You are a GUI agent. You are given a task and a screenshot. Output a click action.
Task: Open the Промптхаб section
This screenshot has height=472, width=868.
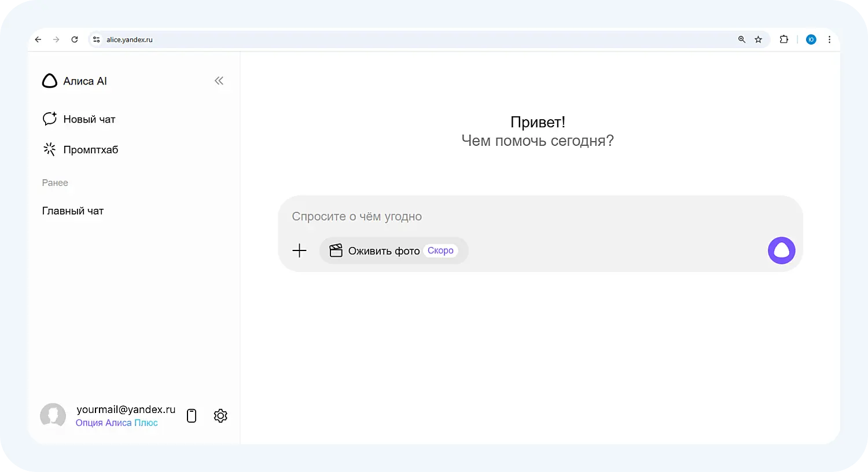coord(80,150)
